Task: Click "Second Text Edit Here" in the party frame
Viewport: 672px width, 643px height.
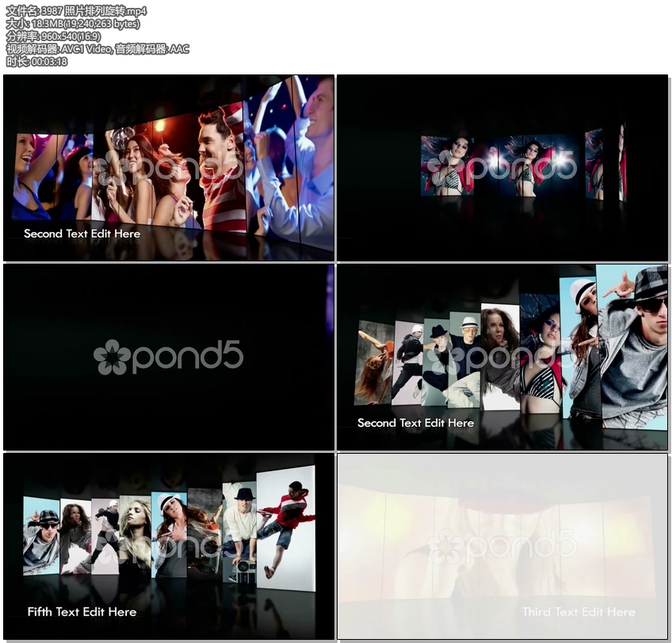Action: [82, 234]
